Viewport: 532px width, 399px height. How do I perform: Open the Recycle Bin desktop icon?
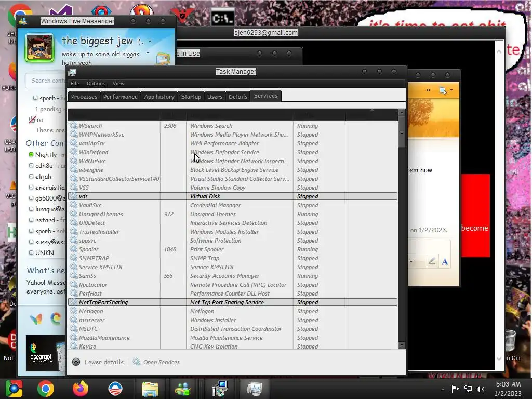click(x=510, y=341)
